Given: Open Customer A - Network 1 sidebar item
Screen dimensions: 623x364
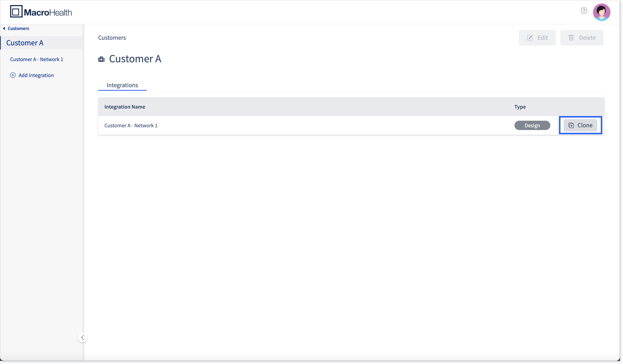Looking at the screenshot, I should click(x=37, y=59).
